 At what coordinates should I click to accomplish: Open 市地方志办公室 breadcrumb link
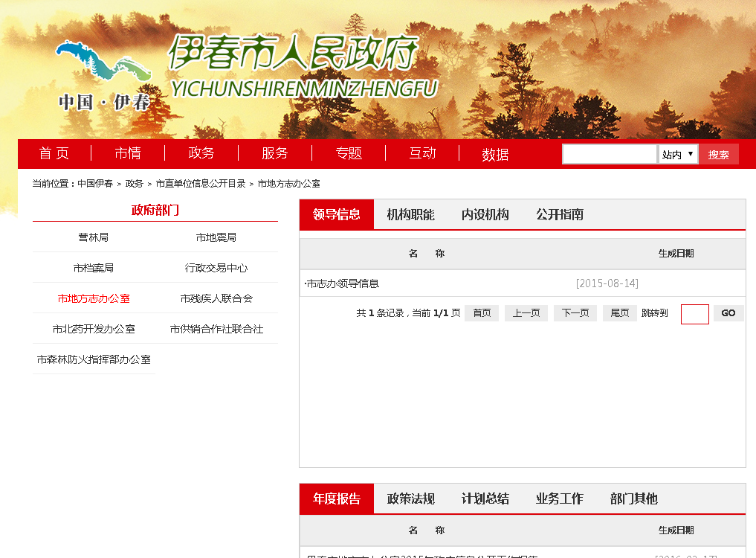pos(289,184)
